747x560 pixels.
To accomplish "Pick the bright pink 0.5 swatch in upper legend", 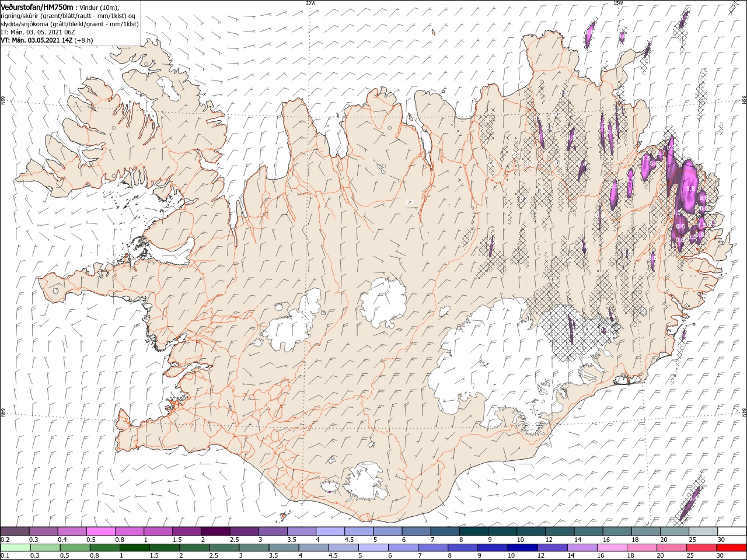I will pos(100,531).
